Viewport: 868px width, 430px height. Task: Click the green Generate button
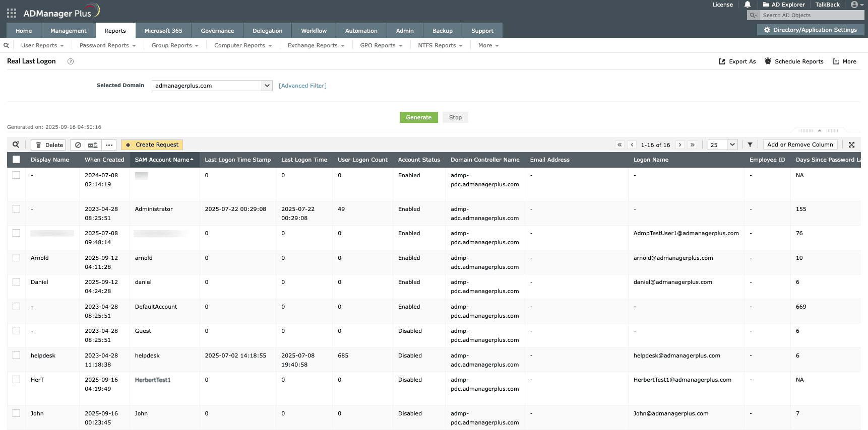coord(418,117)
